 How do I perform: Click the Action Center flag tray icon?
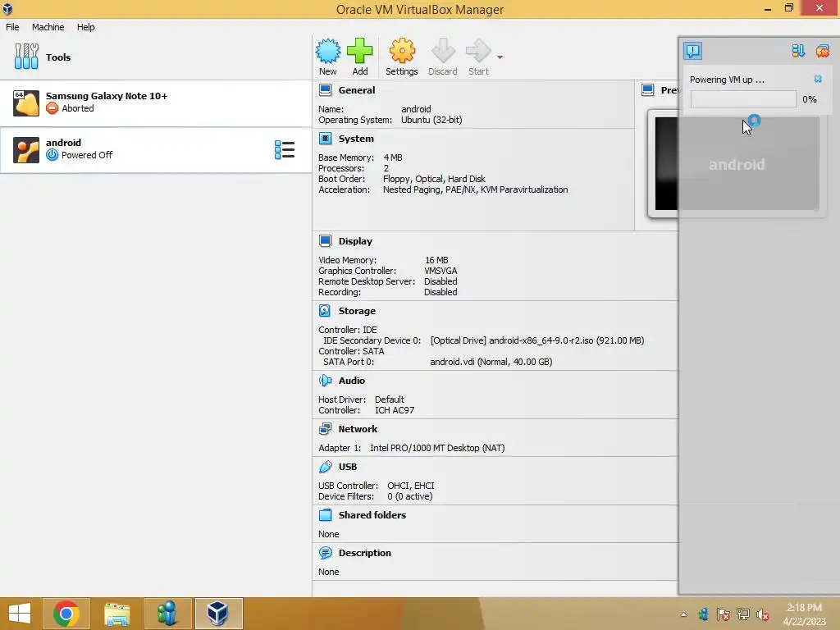[x=723, y=614]
